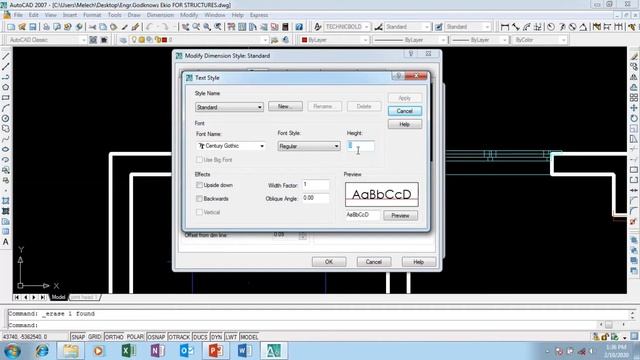This screenshot has height=360, width=640.
Task: Click the blue Help question mark icon
Action: [x=299, y=27]
